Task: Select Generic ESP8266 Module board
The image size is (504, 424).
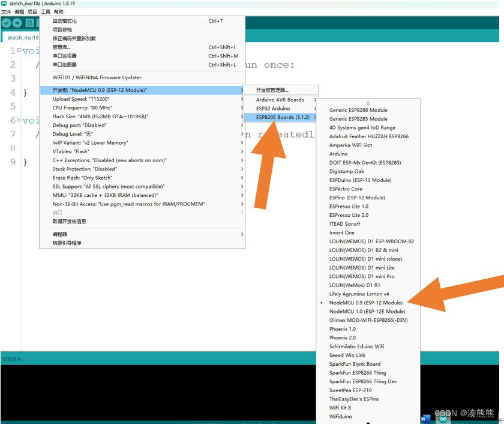Action: pos(368,110)
